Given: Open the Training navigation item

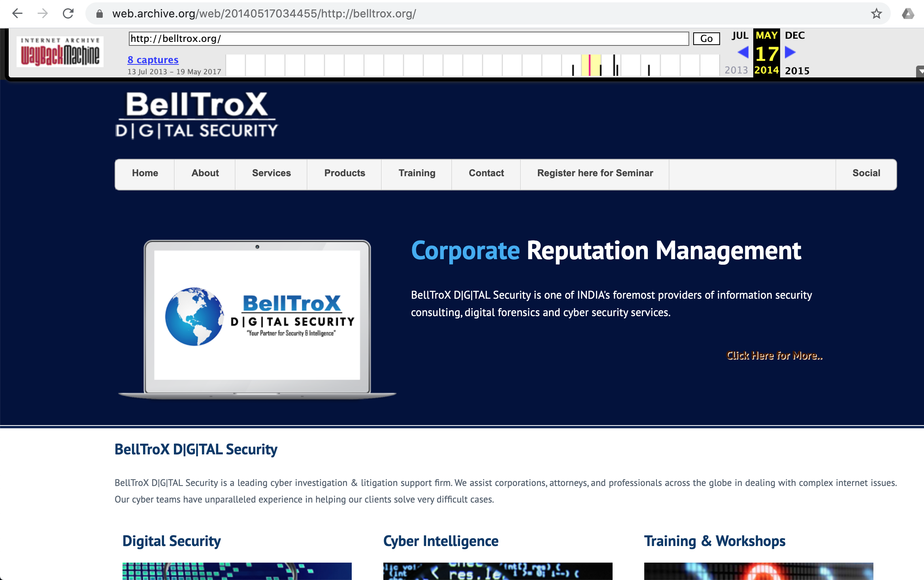Looking at the screenshot, I should (417, 173).
